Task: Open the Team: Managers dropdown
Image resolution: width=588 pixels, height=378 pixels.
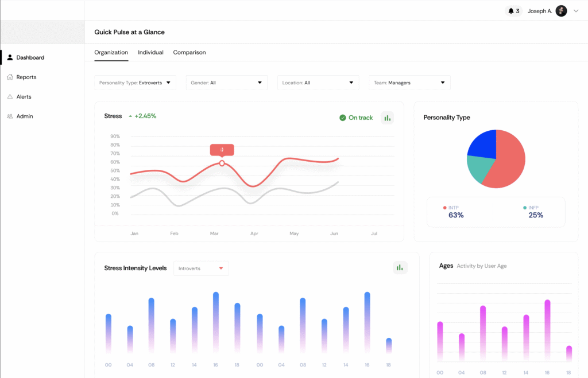Action: pos(409,83)
